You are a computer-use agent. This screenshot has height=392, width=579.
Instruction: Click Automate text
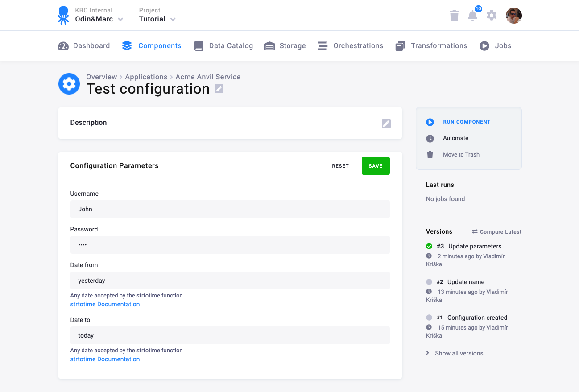pos(455,138)
